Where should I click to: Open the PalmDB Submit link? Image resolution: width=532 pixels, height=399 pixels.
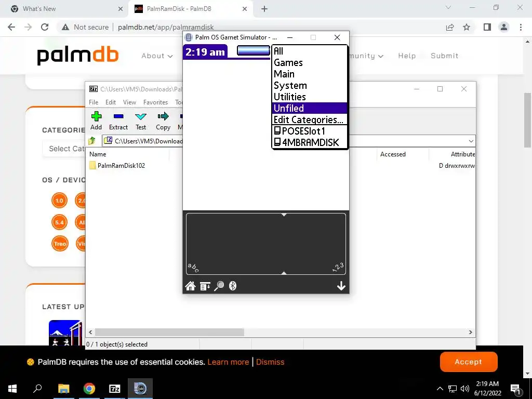tap(445, 56)
